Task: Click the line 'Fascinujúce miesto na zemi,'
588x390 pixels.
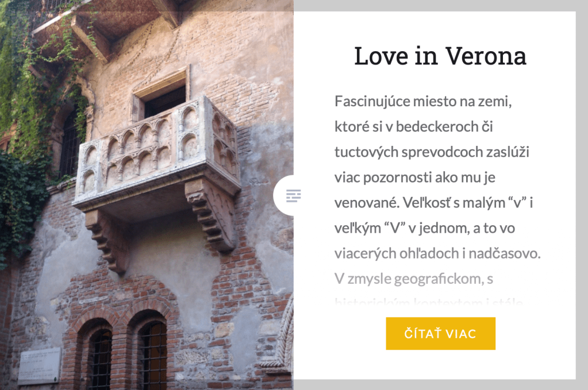Action: (423, 101)
